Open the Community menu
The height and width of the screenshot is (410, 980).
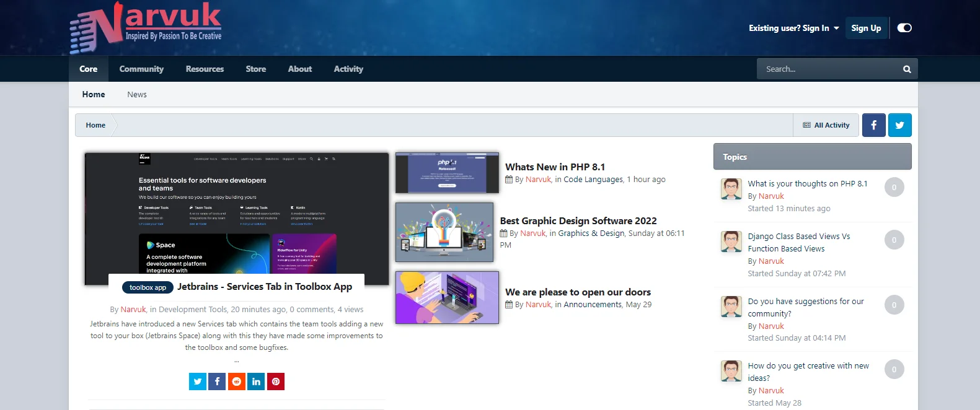pos(141,69)
